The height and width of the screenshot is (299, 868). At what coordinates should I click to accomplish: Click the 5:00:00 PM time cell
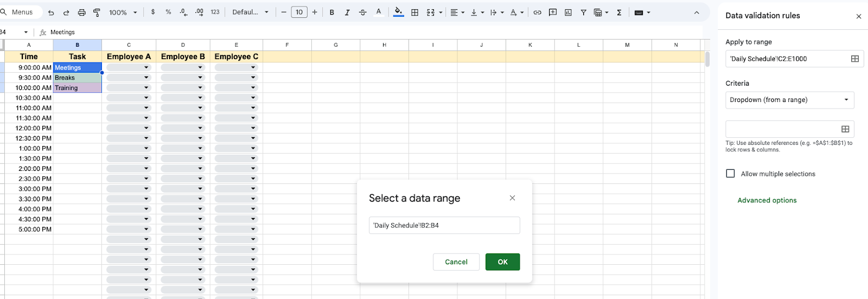29,229
